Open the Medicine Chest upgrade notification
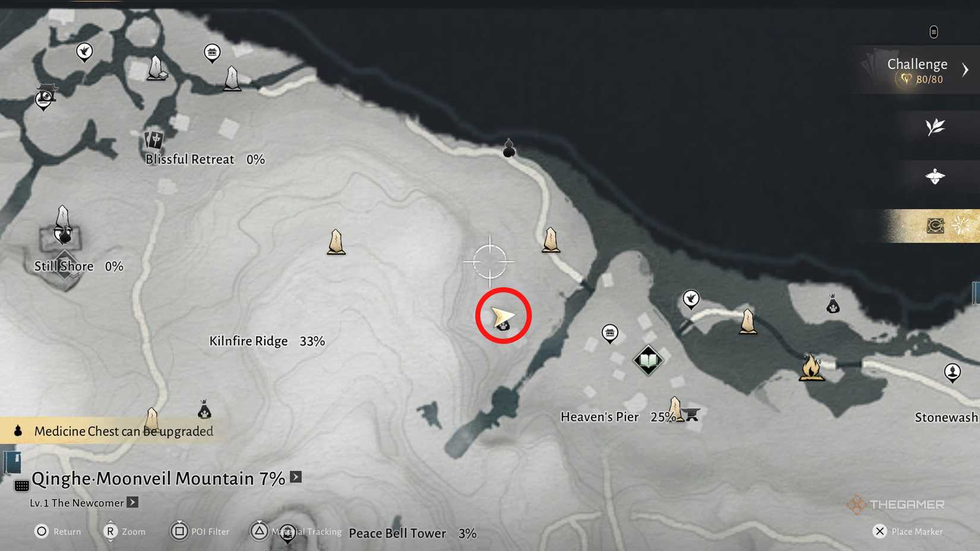Viewport: 980px width, 551px height. click(x=113, y=431)
